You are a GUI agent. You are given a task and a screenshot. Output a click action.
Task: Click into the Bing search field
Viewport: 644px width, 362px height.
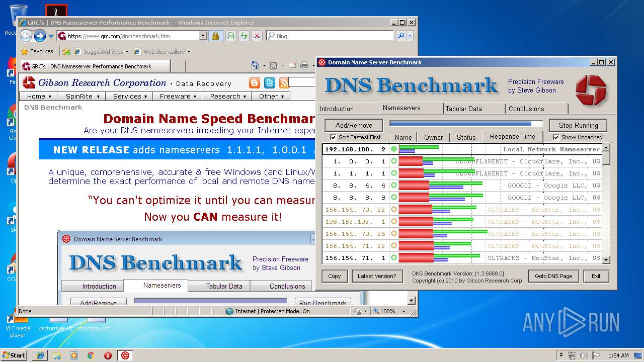(330, 36)
